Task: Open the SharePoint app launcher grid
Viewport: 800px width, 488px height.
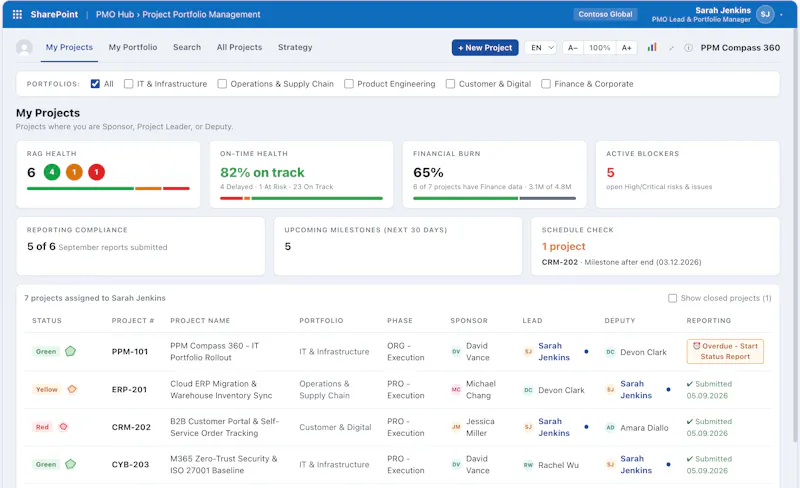Action: [x=17, y=14]
